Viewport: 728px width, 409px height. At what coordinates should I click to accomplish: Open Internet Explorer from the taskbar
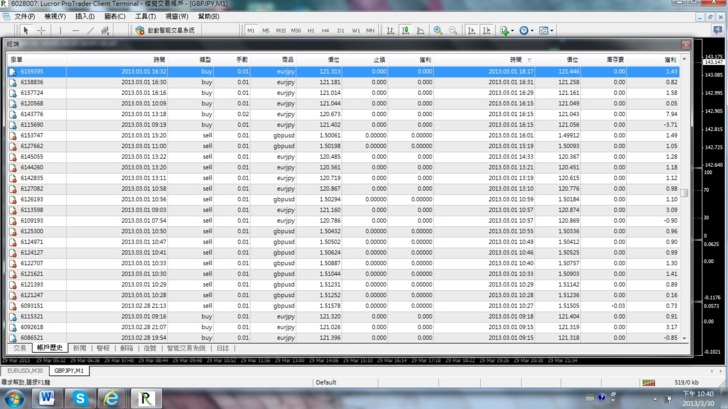click(x=112, y=398)
